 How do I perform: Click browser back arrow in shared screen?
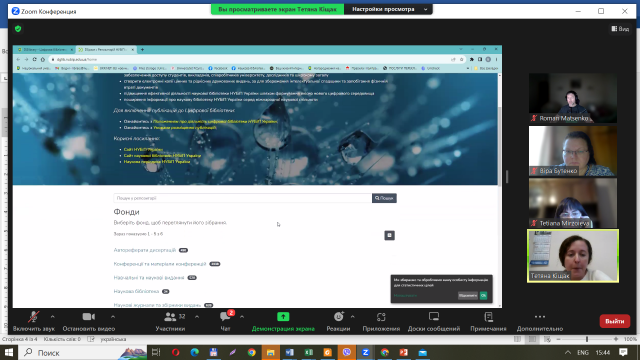pyautogui.click(x=18, y=60)
